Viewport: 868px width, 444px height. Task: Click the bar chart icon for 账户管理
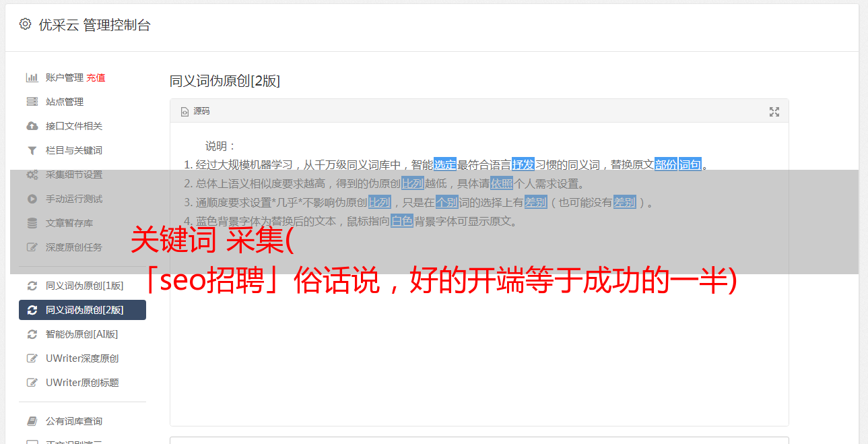[x=32, y=77]
